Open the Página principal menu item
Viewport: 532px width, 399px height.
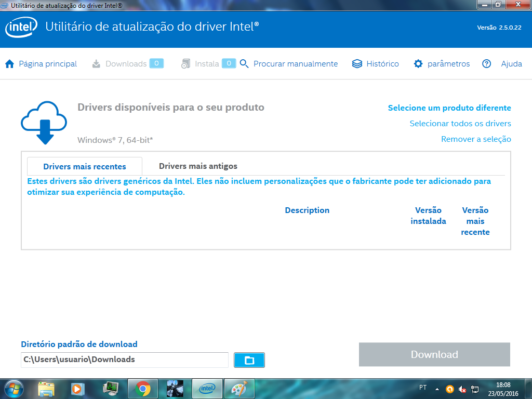point(48,64)
